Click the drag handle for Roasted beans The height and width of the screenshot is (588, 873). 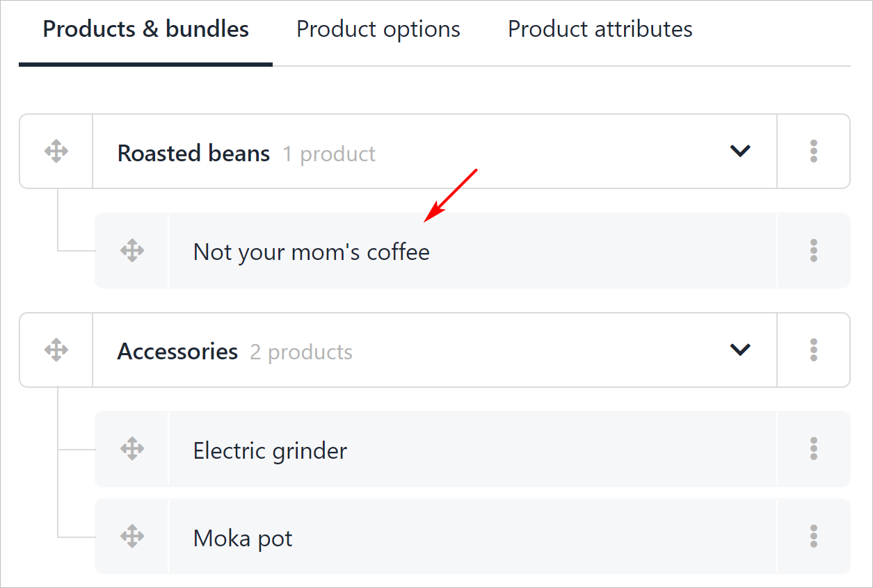(56, 151)
